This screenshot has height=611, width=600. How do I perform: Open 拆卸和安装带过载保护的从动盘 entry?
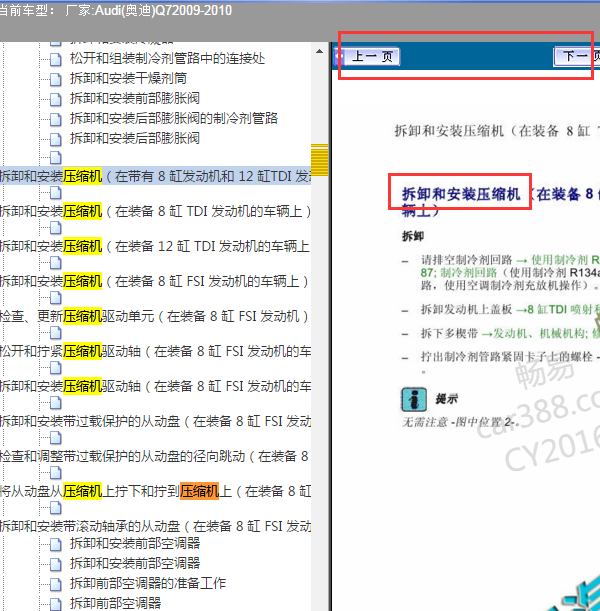(155, 421)
